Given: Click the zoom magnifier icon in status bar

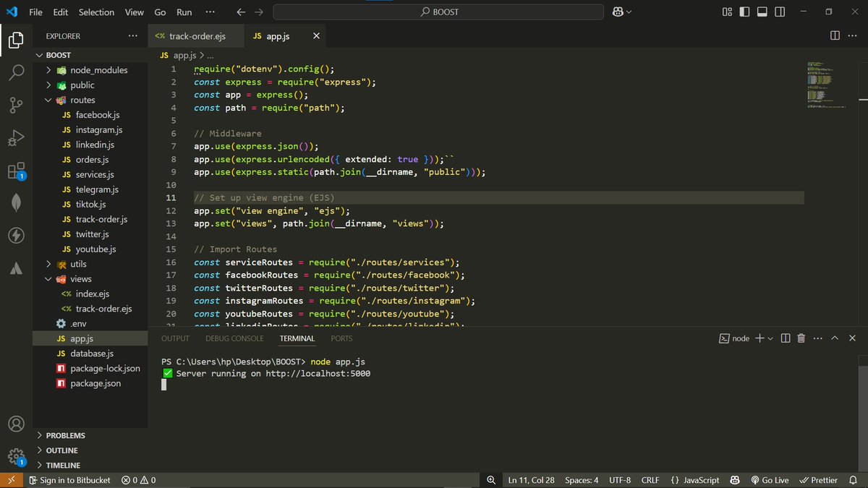Looking at the screenshot, I should coord(491,480).
